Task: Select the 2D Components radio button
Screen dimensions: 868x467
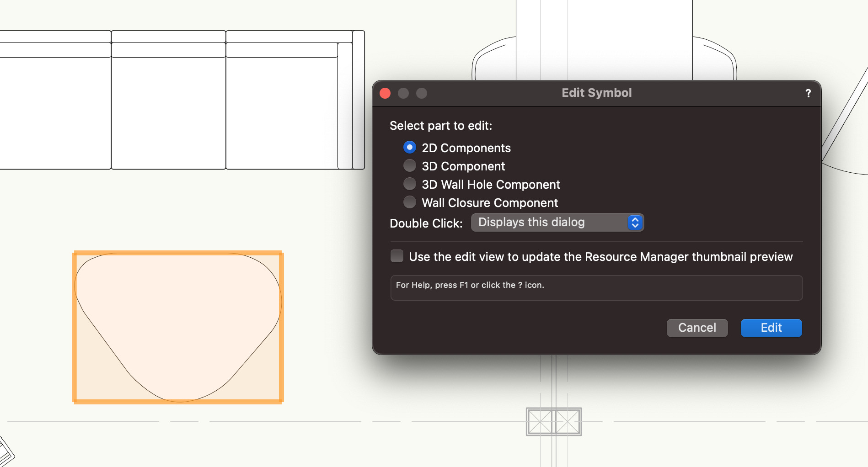Action: (x=409, y=147)
